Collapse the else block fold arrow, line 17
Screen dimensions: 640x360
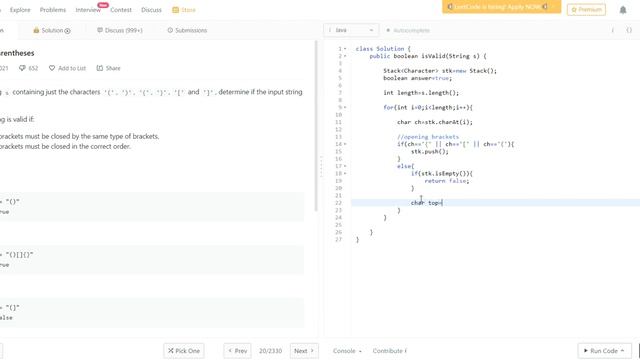point(345,167)
